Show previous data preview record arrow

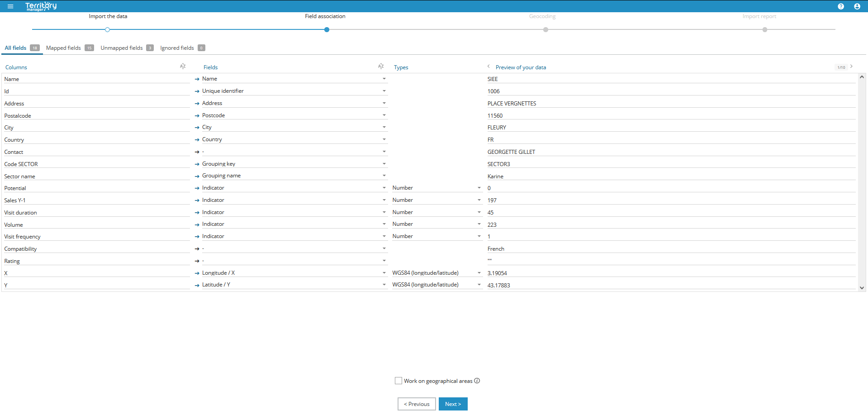pyautogui.click(x=489, y=67)
